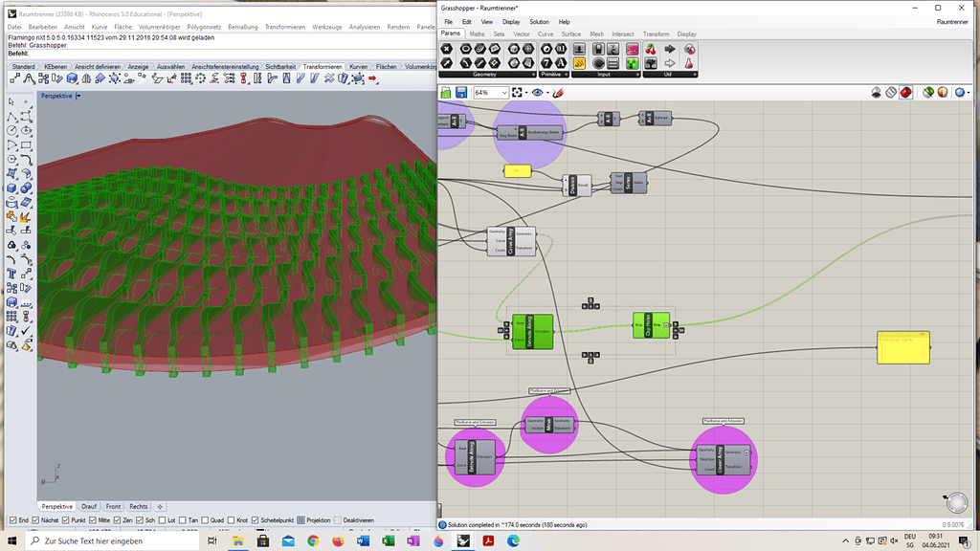Switch to the Front viewport tab
The width and height of the screenshot is (980, 551).
pyautogui.click(x=113, y=506)
